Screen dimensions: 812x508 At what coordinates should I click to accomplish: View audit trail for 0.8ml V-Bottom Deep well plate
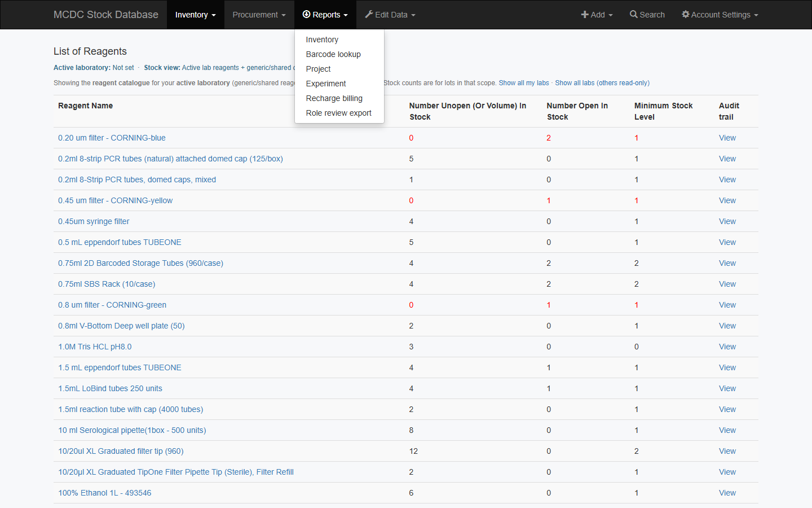tap(727, 326)
